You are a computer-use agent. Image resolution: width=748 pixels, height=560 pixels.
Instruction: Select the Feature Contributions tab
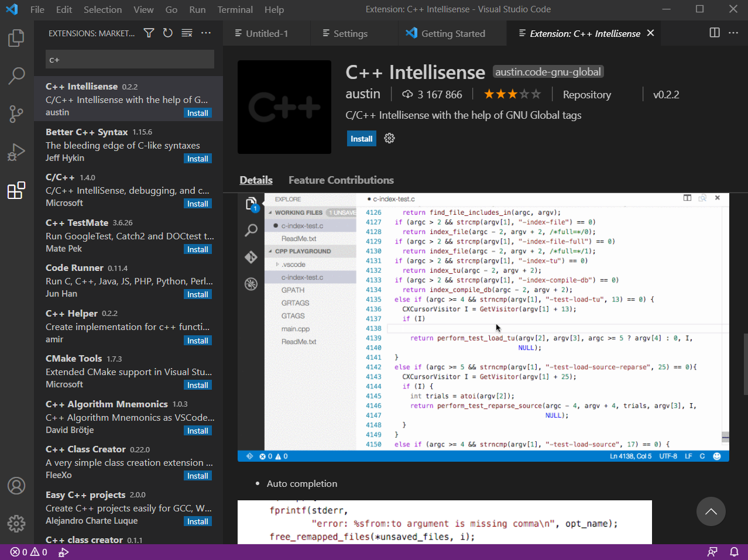tap(341, 180)
